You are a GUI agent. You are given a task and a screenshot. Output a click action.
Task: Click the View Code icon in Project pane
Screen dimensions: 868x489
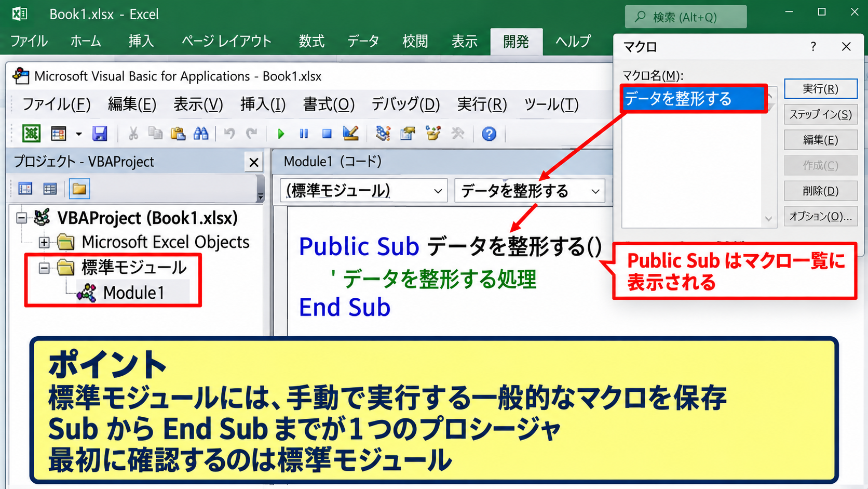pyautogui.click(x=25, y=189)
